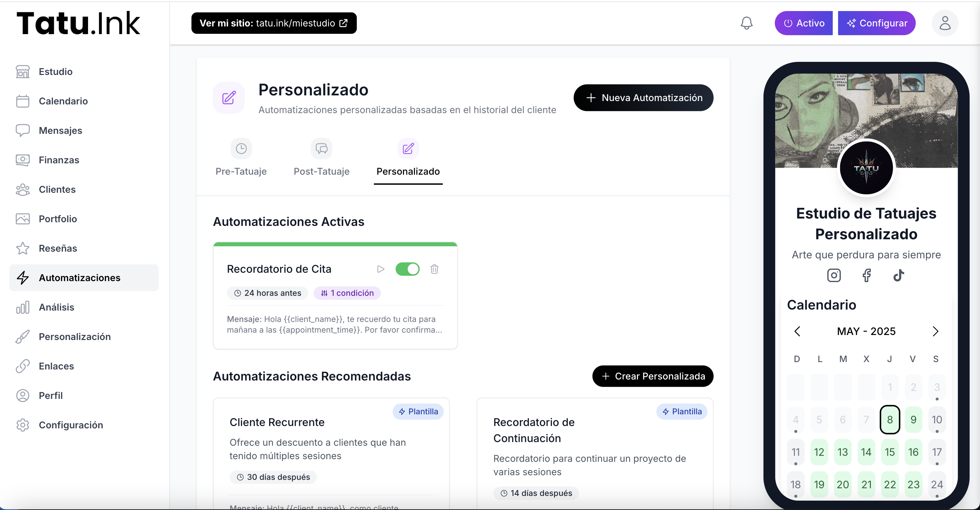The image size is (980, 510).
Task: Delete Recordatorio de Cita with trash icon
Action: click(x=434, y=269)
